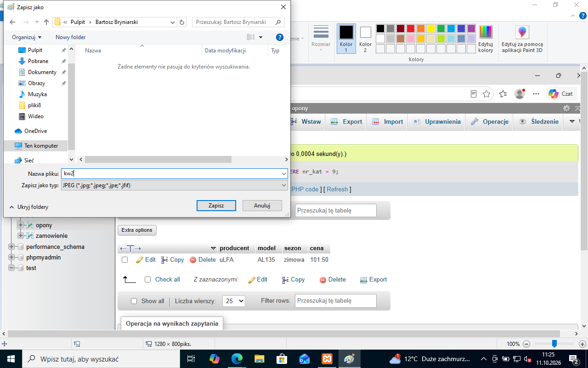Click the Zapisz button
The height and width of the screenshot is (368, 588).
pyautogui.click(x=216, y=206)
